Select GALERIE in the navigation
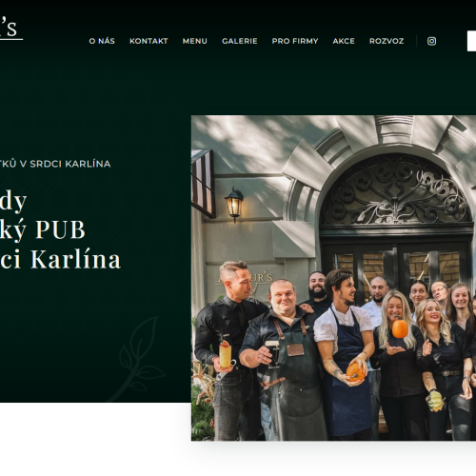 [x=240, y=41]
